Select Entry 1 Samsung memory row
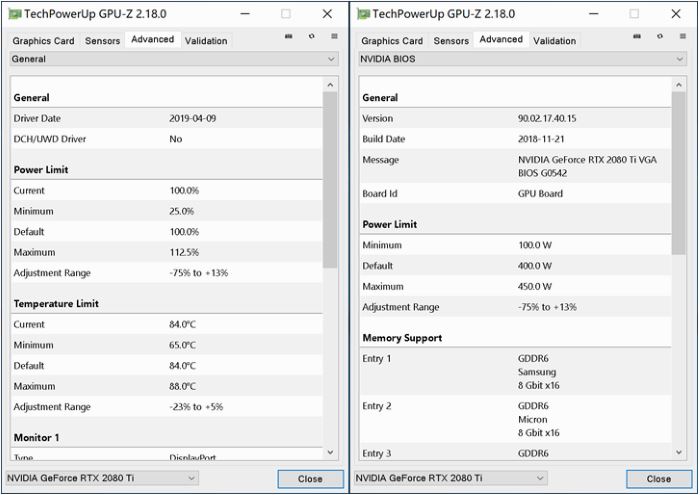Screen dimensions: 700x495 (515, 372)
